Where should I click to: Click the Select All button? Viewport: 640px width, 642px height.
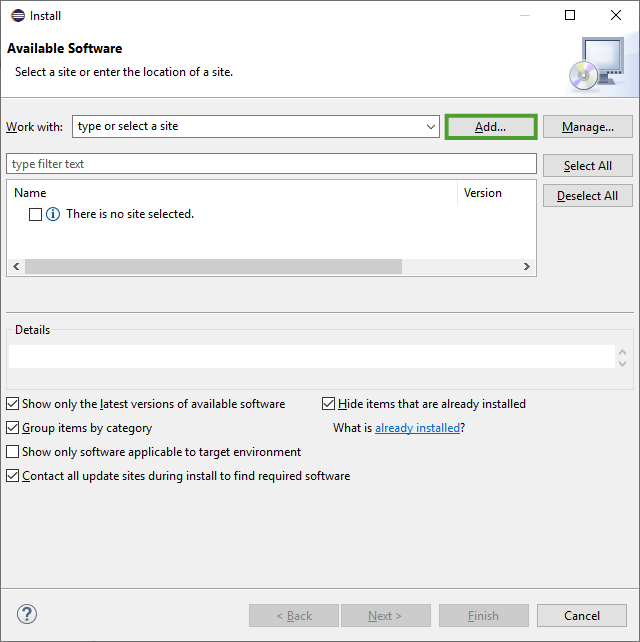[587, 165]
